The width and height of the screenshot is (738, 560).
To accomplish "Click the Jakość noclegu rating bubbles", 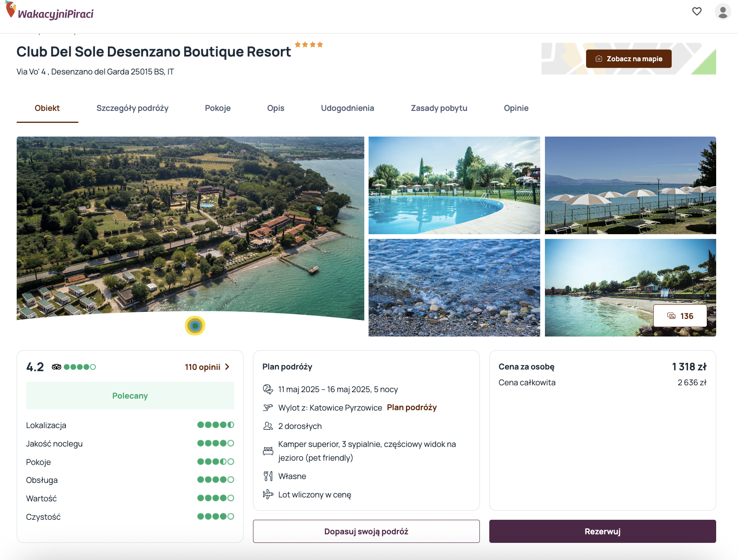I will [x=216, y=443].
